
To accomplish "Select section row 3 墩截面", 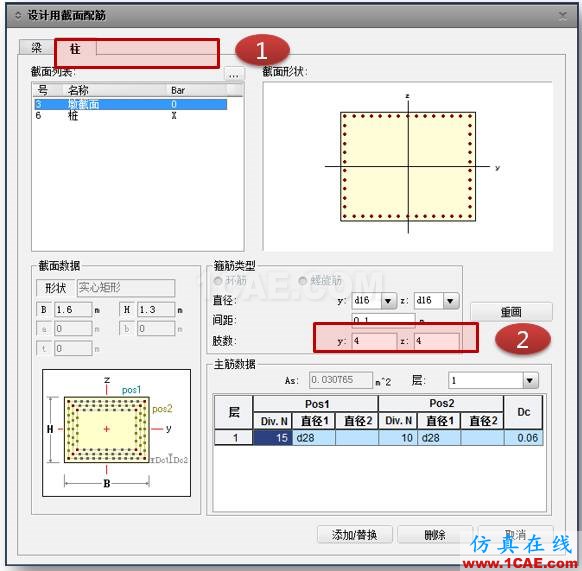I will coord(130,104).
